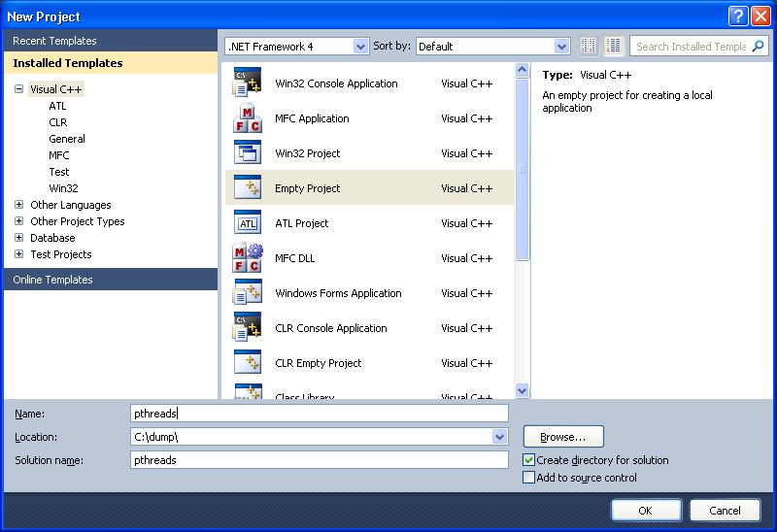The height and width of the screenshot is (532, 777).
Task: Click the scroll down arrow of template list
Action: (x=522, y=391)
